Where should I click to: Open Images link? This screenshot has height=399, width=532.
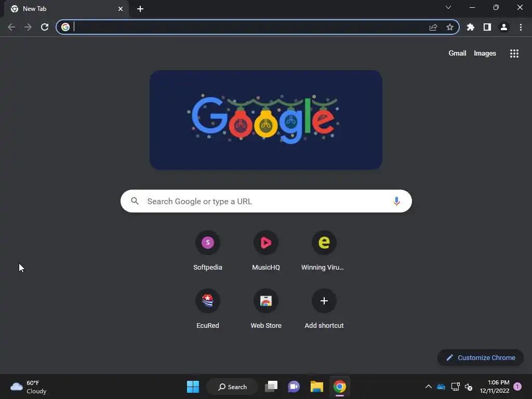click(x=485, y=54)
